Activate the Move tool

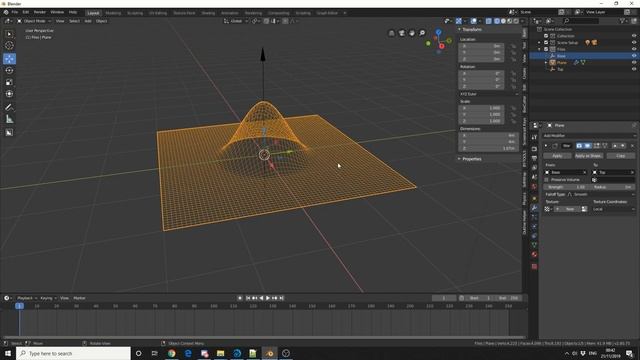tap(9, 59)
